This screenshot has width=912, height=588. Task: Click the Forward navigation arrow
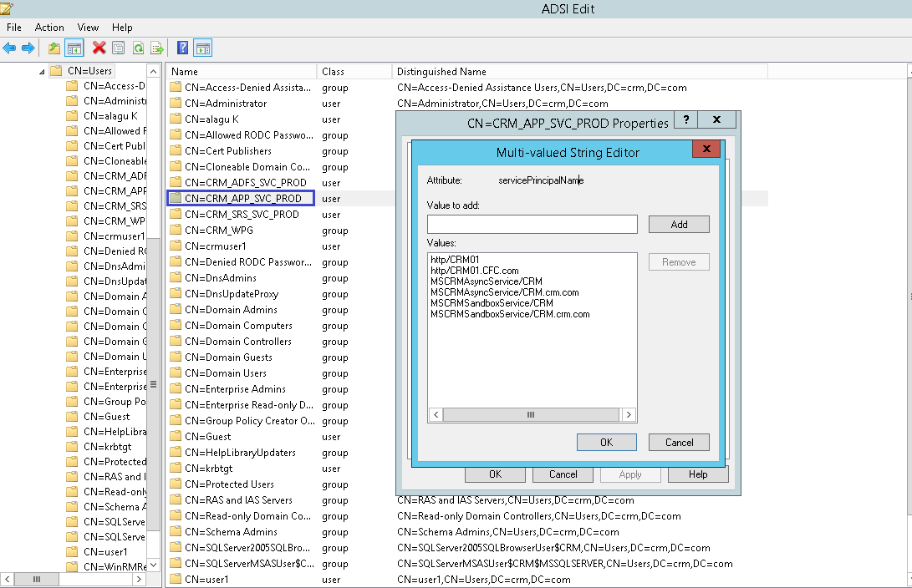coord(26,48)
